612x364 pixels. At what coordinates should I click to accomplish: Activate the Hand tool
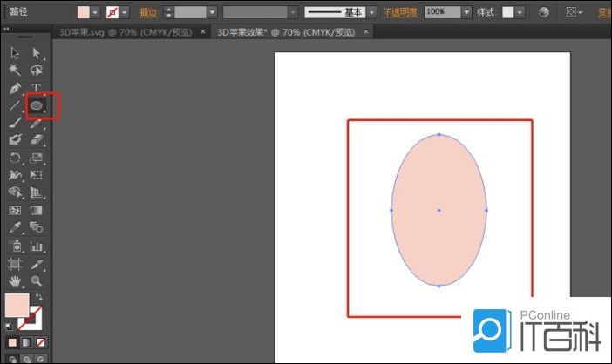tap(15, 281)
